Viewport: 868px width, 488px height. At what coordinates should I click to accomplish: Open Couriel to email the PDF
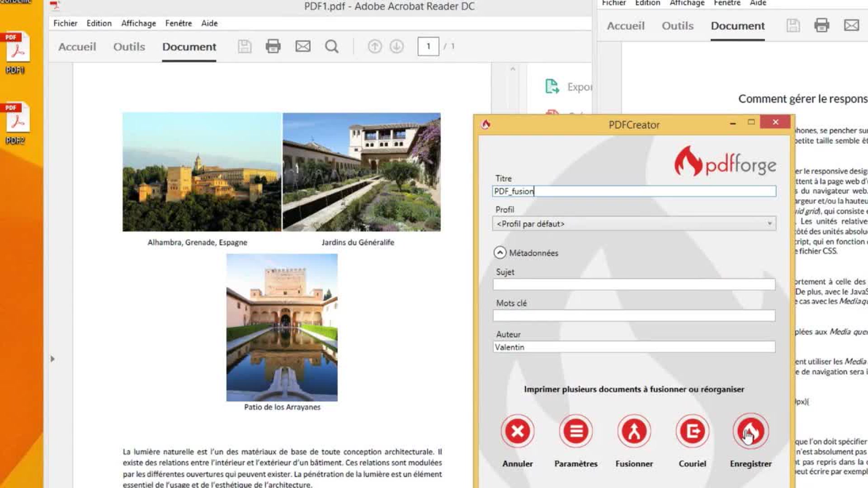[x=692, y=432]
